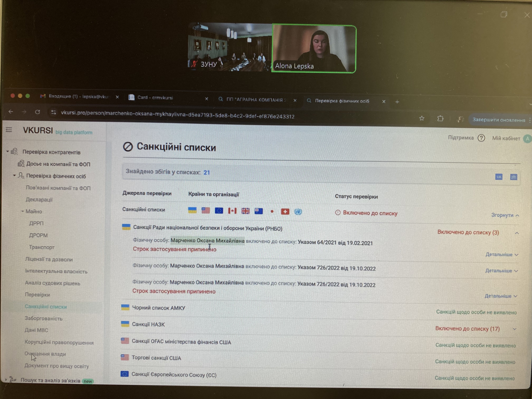532x399 pixels.
Task: Collapse the Перевірка контрагентів tree section
Action: pyautogui.click(x=8, y=151)
